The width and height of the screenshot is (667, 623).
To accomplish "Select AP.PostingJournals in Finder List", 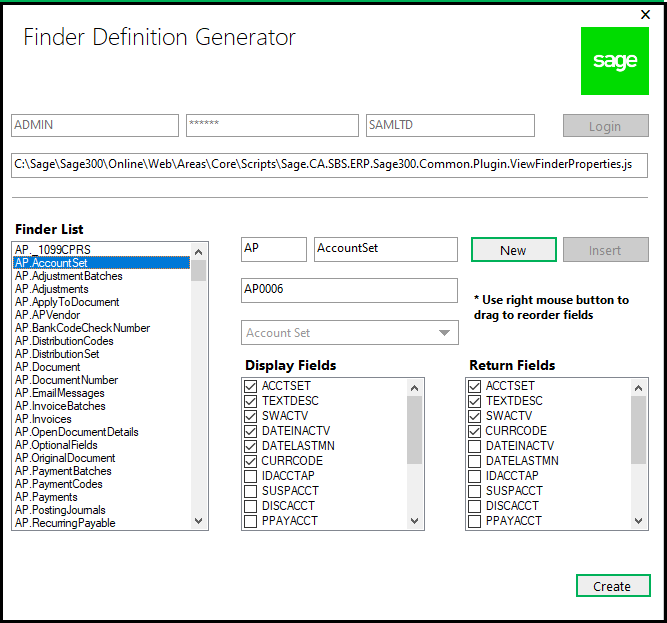I will (x=101, y=510).
